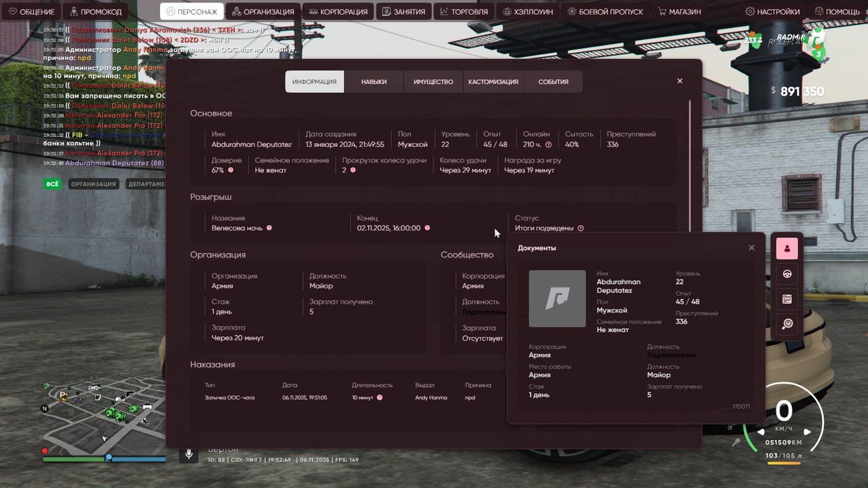Enable the ОРГАНИЗАЦИЯ chat filter
The width and height of the screenshot is (868, 488).
click(x=94, y=184)
